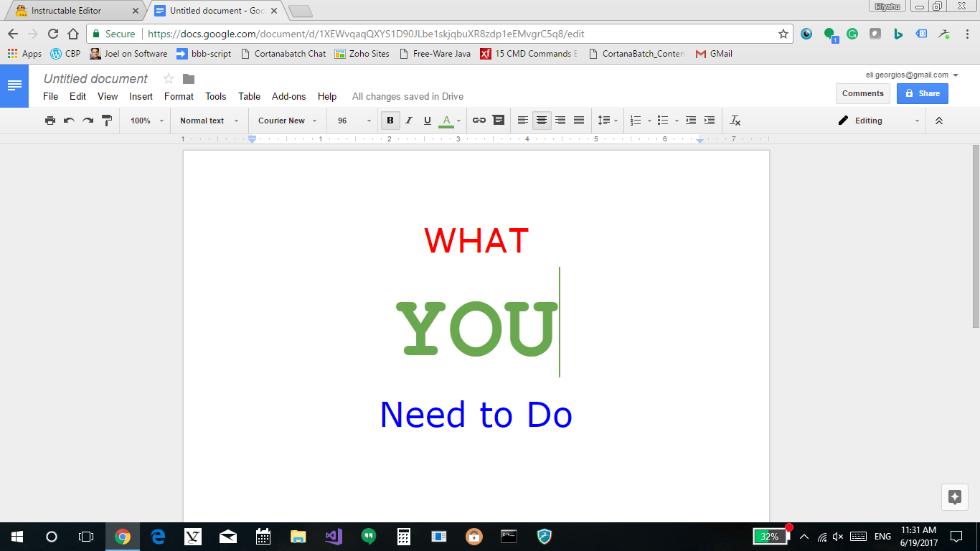
Task: Open the Zoho Sites bookmark
Action: pos(362,54)
